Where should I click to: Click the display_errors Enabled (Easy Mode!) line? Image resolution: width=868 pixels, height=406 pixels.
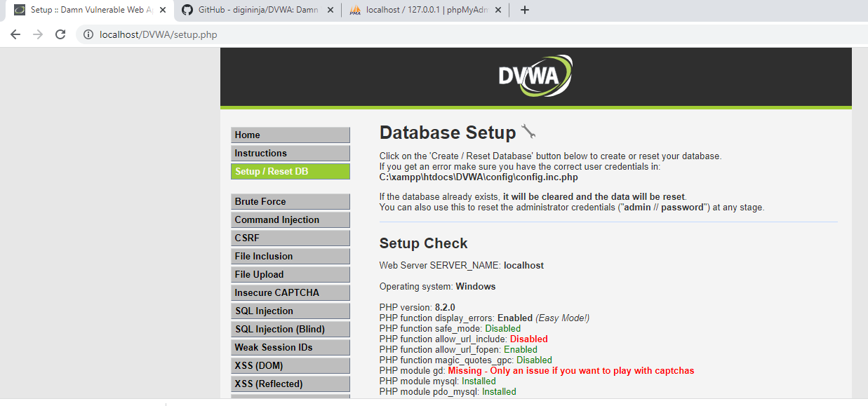click(x=484, y=318)
